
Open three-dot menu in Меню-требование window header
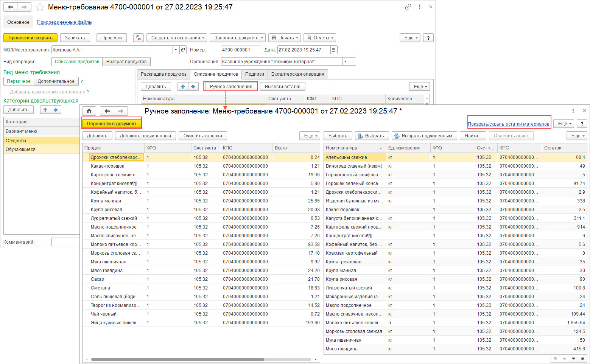[x=419, y=7]
